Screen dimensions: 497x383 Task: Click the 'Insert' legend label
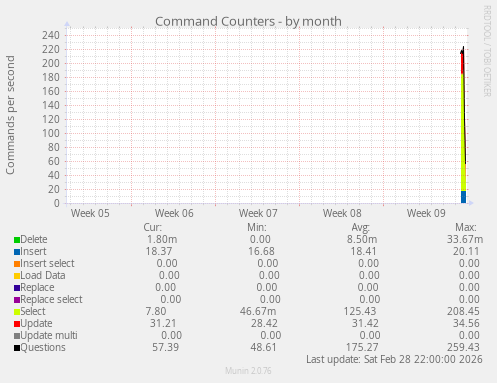pos(33,251)
